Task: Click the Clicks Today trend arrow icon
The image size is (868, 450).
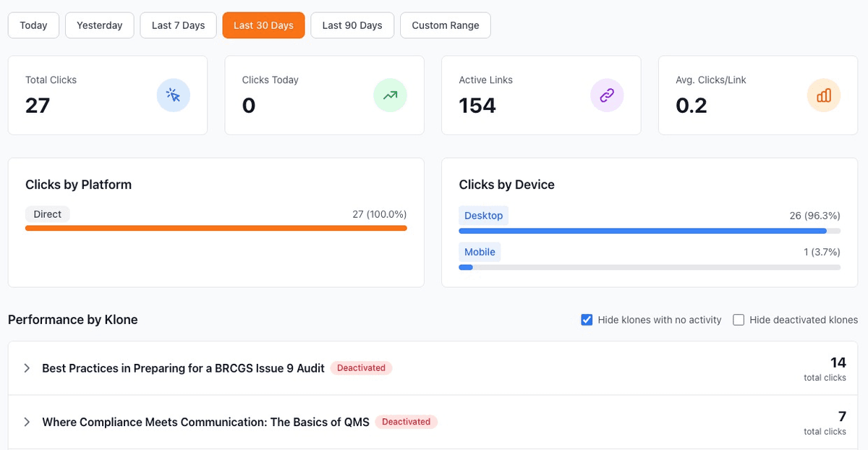Action: pyautogui.click(x=390, y=95)
